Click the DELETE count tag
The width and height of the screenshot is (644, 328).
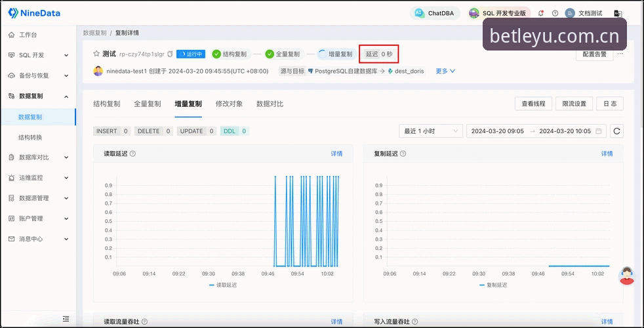pyautogui.click(x=153, y=131)
